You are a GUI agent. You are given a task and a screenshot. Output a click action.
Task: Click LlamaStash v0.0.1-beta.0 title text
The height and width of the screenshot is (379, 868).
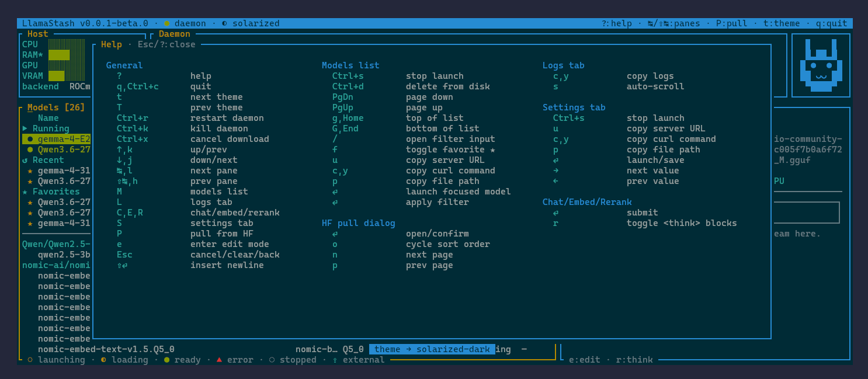pos(85,23)
